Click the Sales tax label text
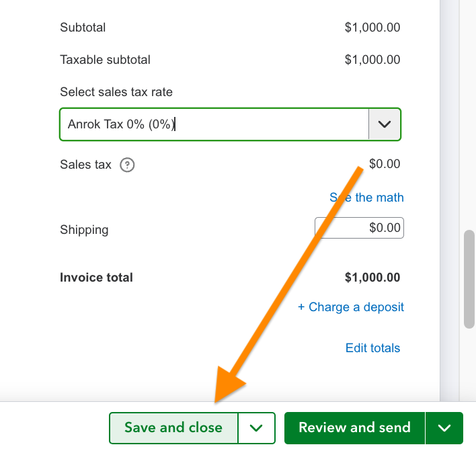 (x=85, y=165)
